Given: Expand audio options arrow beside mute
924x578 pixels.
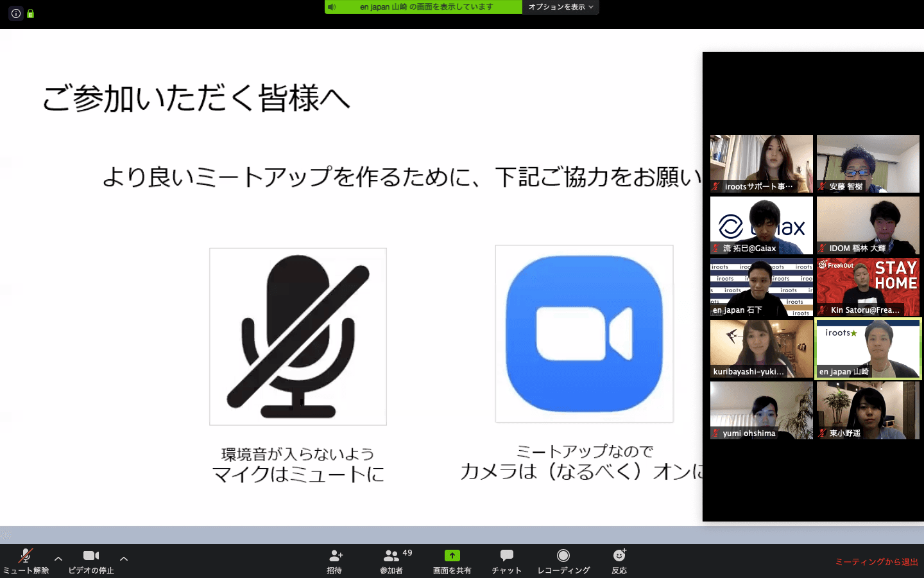Looking at the screenshot, I should pyautogui.click(x=58, y=559).
